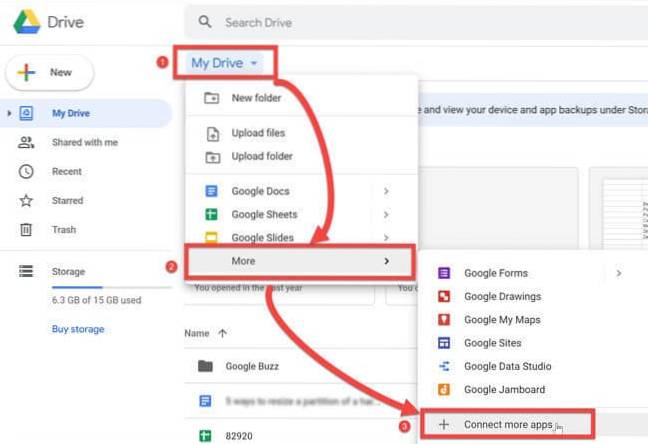Click the Google Data Studio icon

pyautogui.click(x=444, y=366)
